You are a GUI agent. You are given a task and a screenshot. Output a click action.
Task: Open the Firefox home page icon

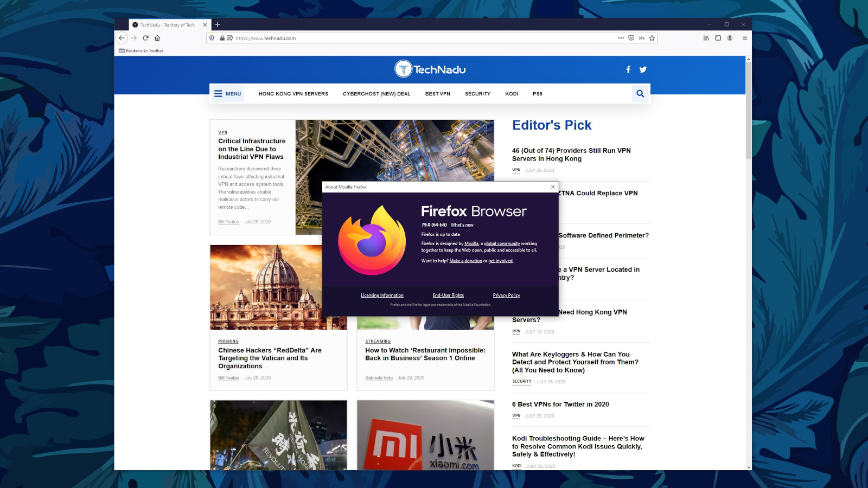[x=157, y=38]
